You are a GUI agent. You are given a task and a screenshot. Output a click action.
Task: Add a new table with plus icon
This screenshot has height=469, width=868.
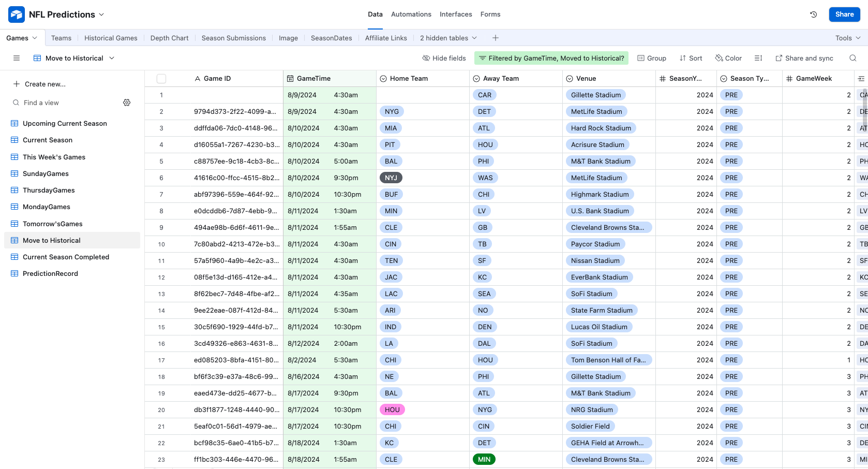click(495, 38)
